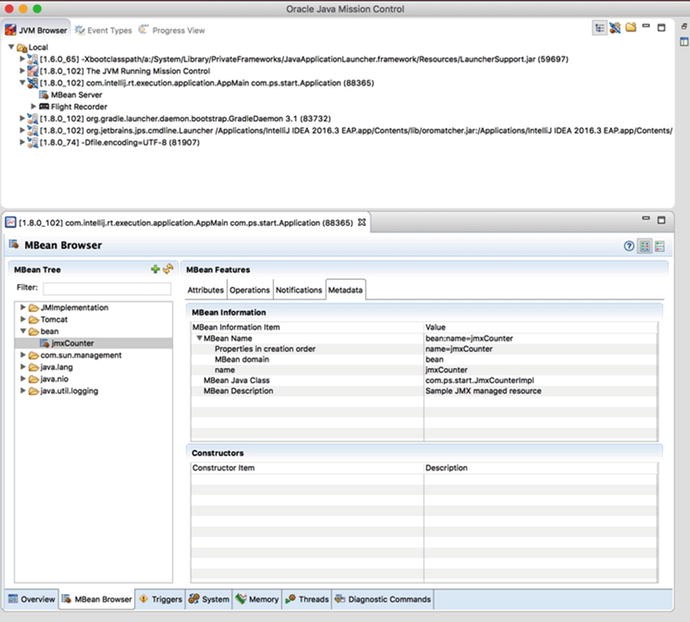Click the MBean Java Class row label

236,380
